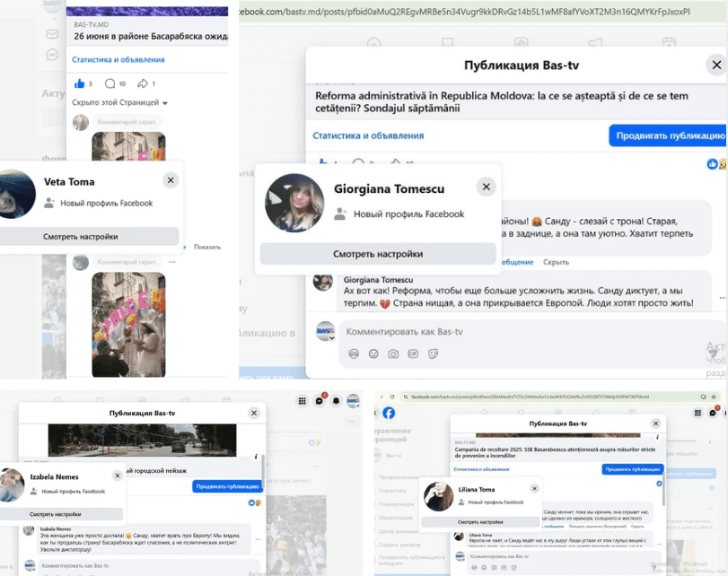728x576 pixels.
Task: Click Смотреть настройки on the Giorgiana Tomescu card
Action: pyautogui.click(x=378, y=254)
